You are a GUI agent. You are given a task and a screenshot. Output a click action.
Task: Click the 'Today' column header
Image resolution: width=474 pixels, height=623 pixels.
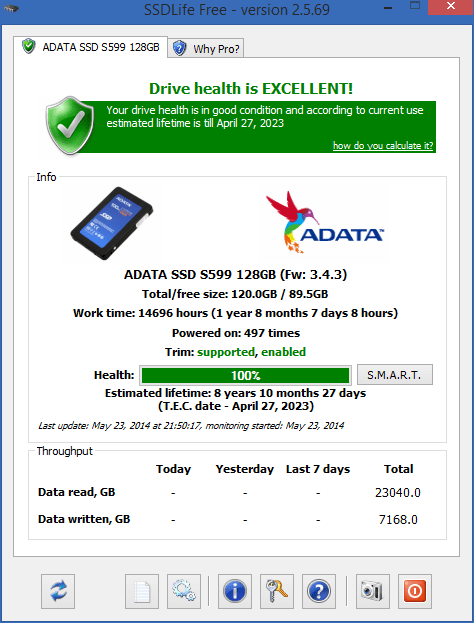pyautogui.click(x=173, y=469)
